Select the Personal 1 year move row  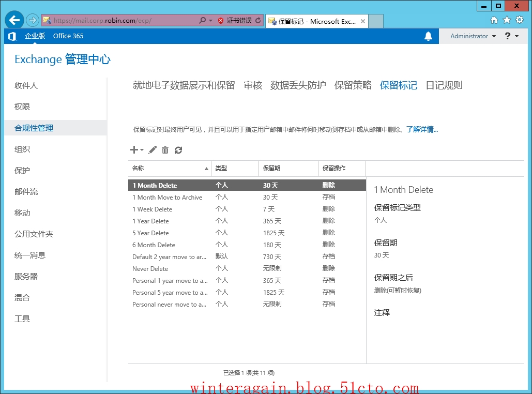[247, 280]
